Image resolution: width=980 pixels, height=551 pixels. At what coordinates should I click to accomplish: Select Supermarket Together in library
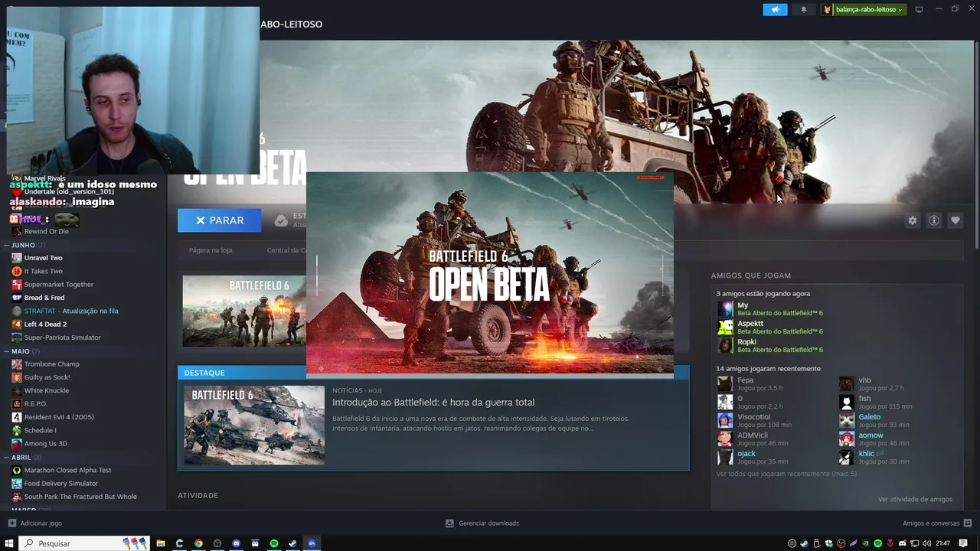point(58,284)
